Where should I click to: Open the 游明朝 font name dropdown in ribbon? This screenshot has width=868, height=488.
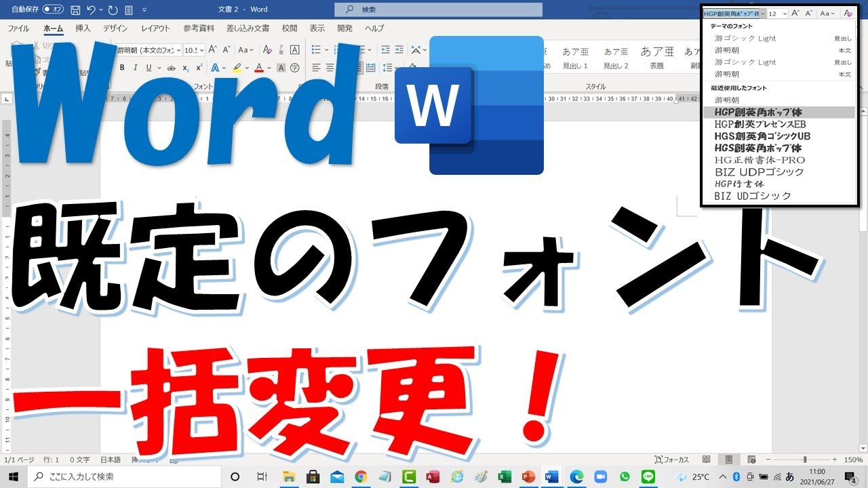[179, 50]
